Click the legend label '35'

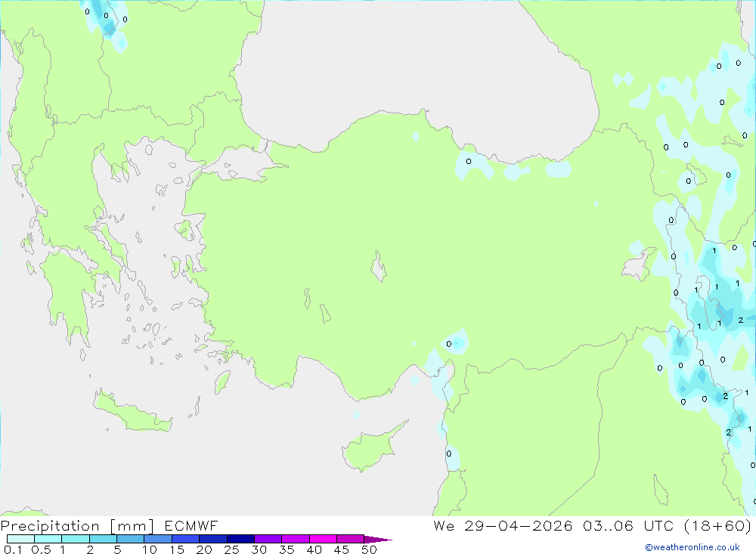point(287,549)
